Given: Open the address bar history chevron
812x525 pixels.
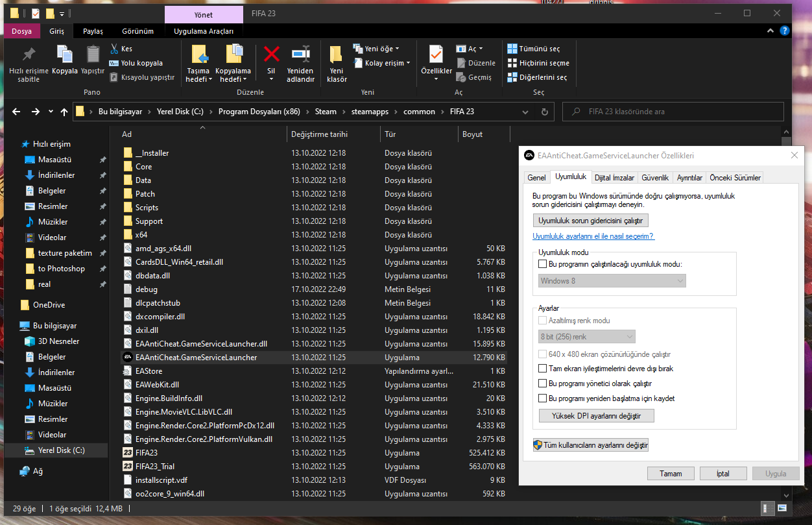Looking at the screenshot, I should pos(525,111).
